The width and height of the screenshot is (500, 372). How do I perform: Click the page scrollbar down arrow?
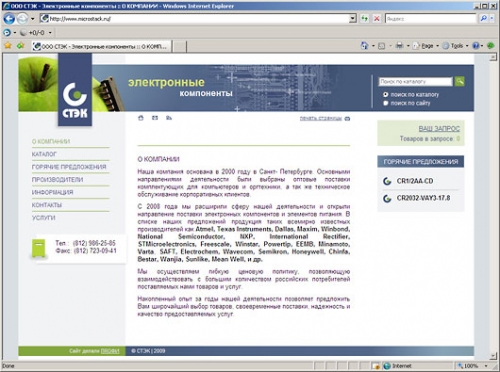[493, 356]
